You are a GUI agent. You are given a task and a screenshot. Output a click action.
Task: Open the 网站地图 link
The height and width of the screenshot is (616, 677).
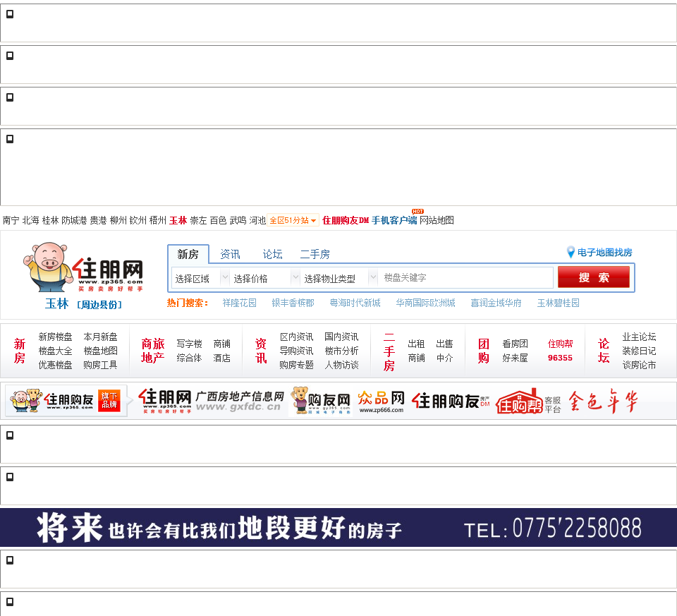pos(437,220)
